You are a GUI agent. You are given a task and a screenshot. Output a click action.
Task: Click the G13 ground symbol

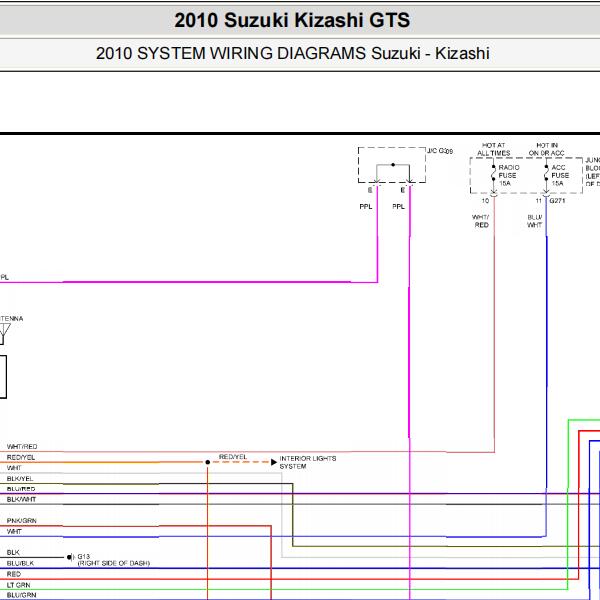pyautogui.click(x=70, y=557)
